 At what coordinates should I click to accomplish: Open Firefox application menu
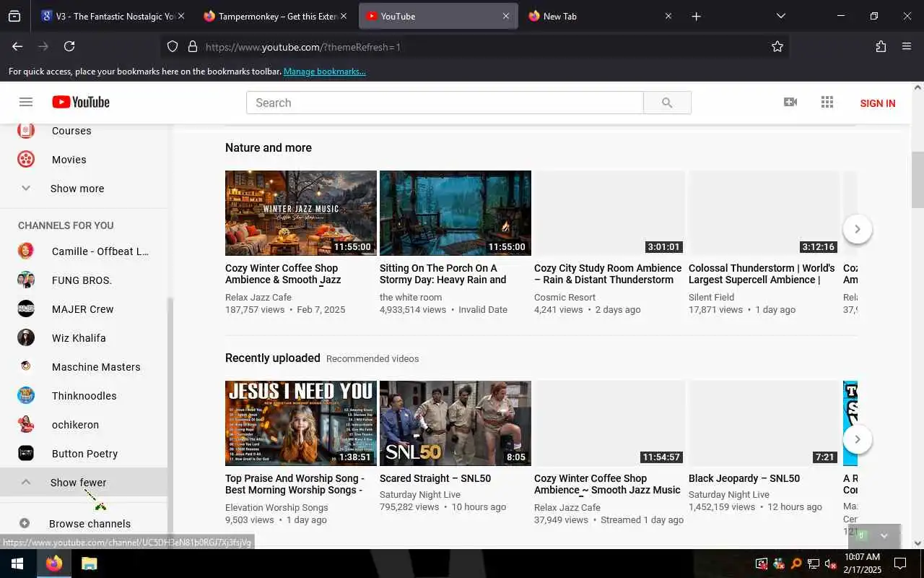pos(907,46)
